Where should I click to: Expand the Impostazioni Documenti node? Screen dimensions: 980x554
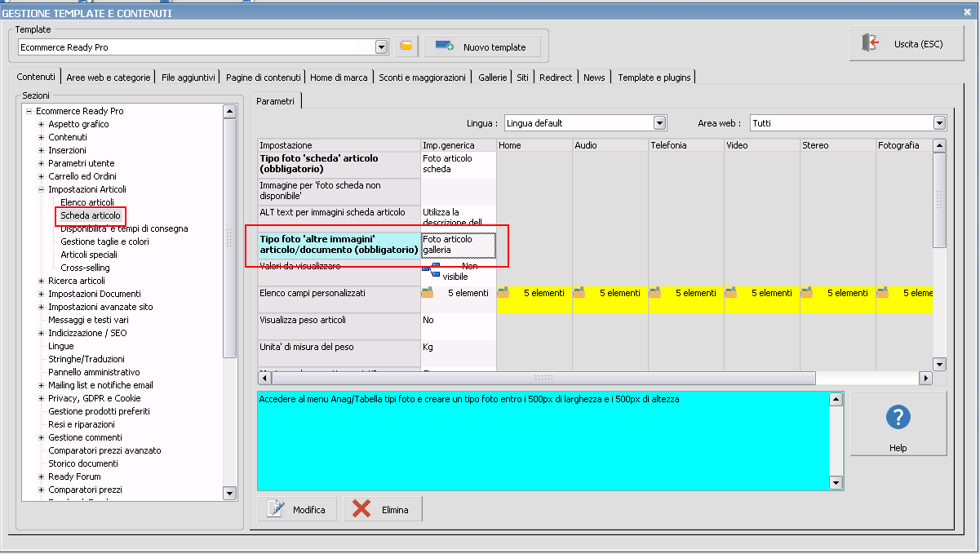tap(41, 294)
